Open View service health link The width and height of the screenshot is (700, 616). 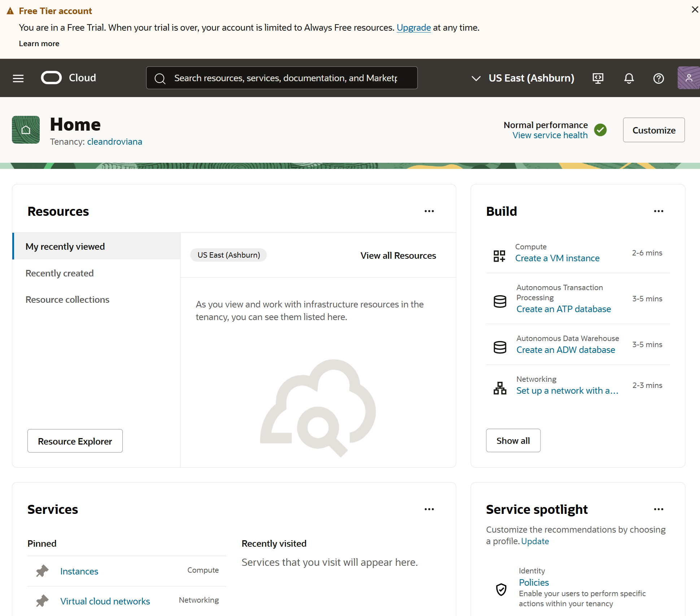point(550,135)
